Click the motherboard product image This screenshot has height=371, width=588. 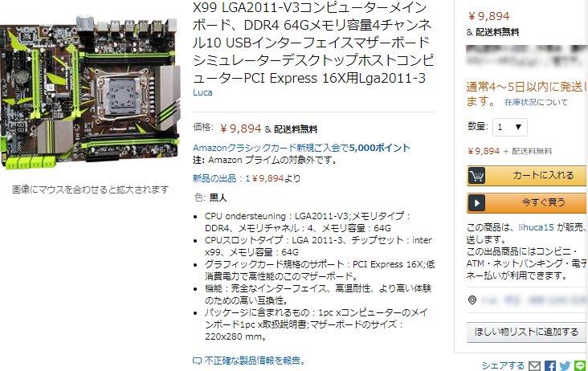click(x=90, y=92)
